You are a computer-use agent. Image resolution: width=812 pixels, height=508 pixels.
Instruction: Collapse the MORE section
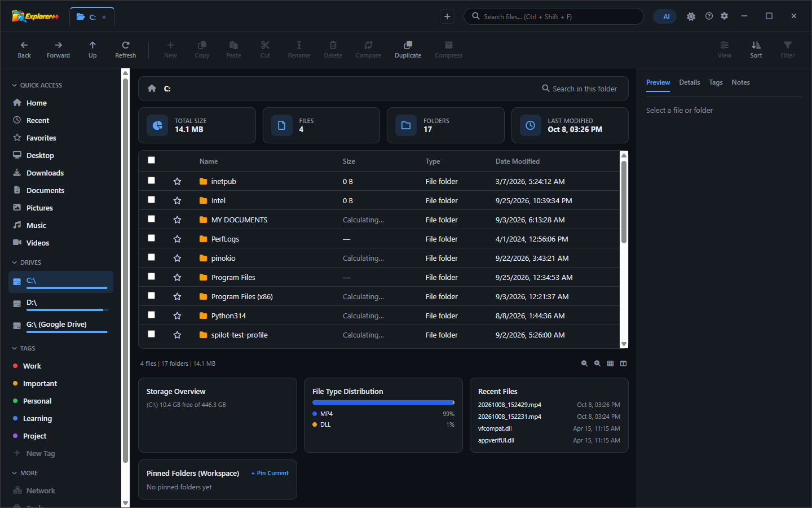point(25,473)
